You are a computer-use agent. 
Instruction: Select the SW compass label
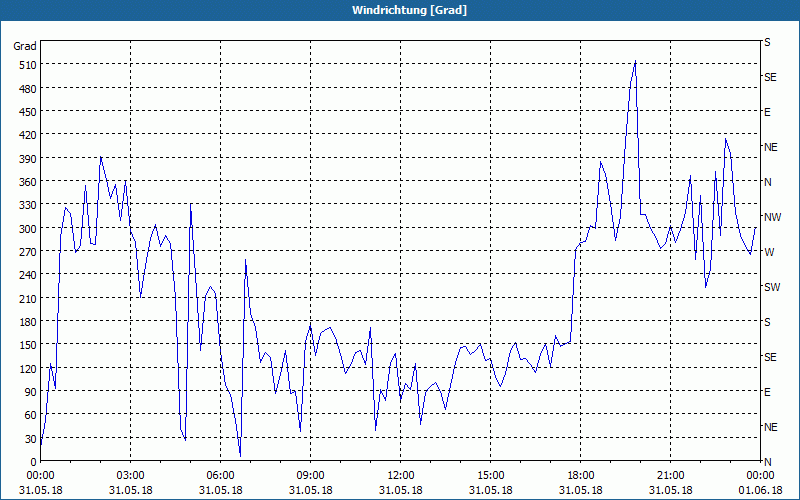tap(772, 287)
